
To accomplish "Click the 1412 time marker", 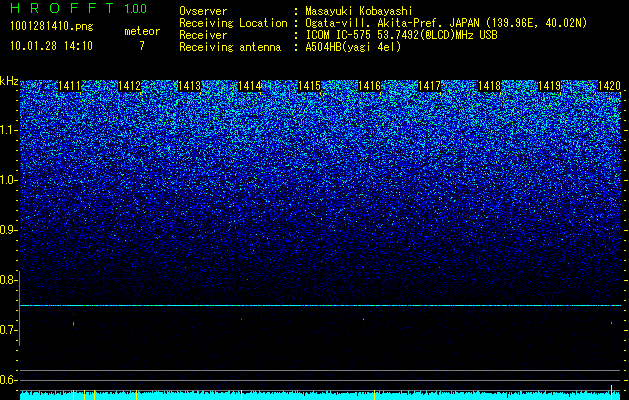I will pyautogui.click(x=129, y=86).
